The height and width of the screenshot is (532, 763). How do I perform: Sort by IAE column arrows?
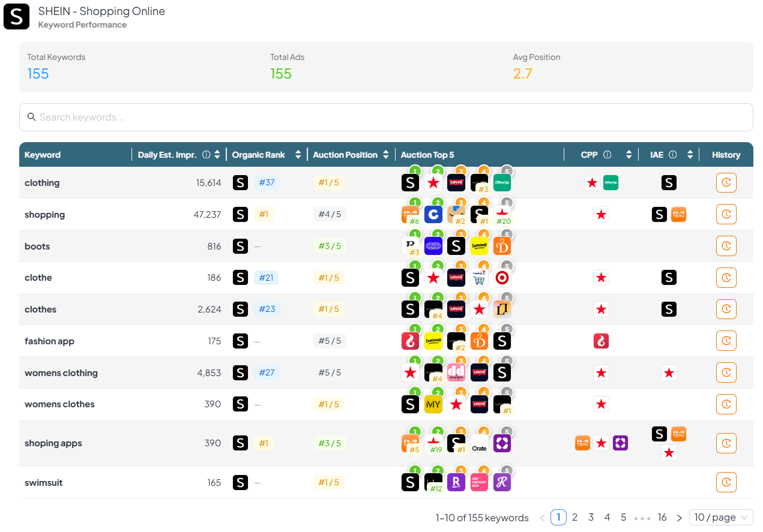pyautogui.click(x=691, y=155)
